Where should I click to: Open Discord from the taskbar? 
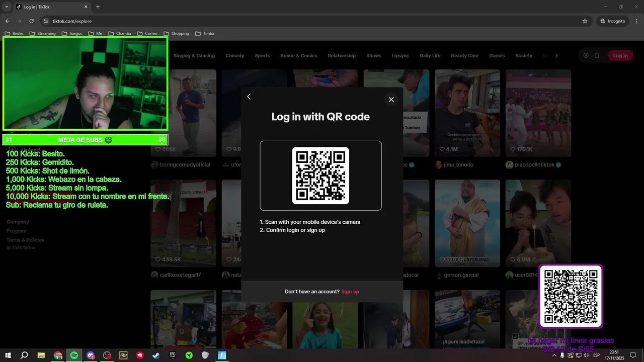click(x=91, y=355)
